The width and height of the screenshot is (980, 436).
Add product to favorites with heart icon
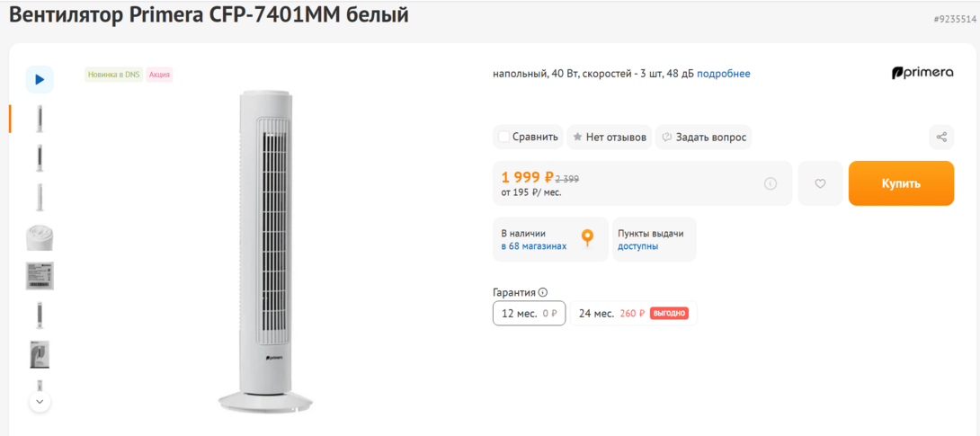(820, 183)
